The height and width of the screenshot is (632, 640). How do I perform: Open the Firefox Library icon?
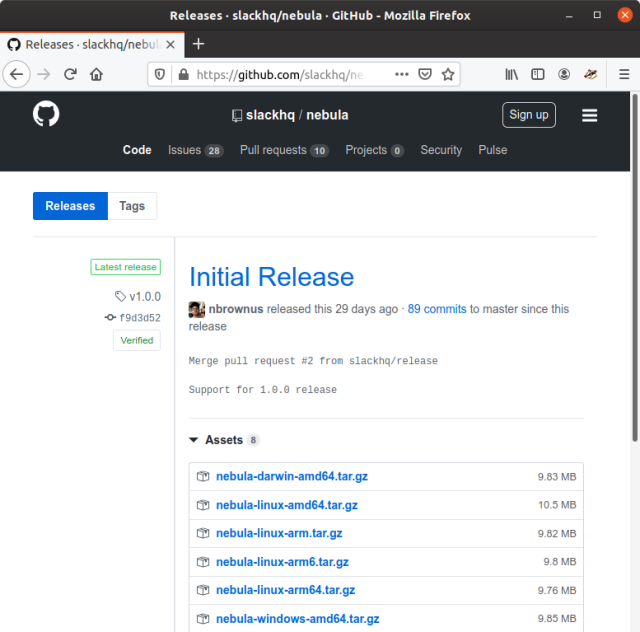pos(511,74)
